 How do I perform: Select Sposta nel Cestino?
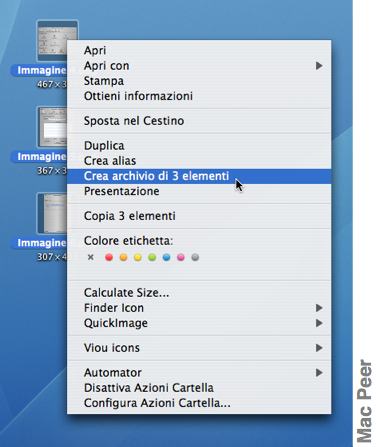199,121
